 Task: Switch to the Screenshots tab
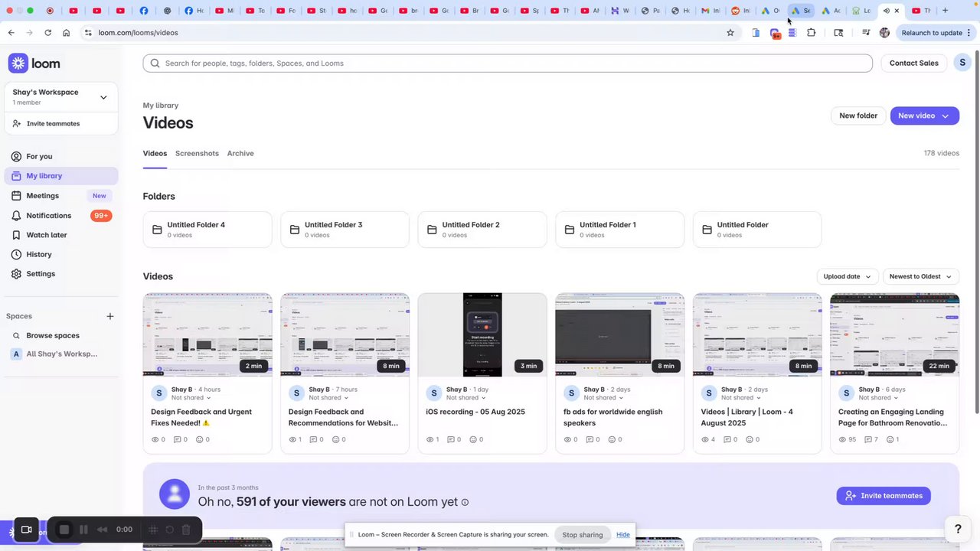(x=197, y=153)
